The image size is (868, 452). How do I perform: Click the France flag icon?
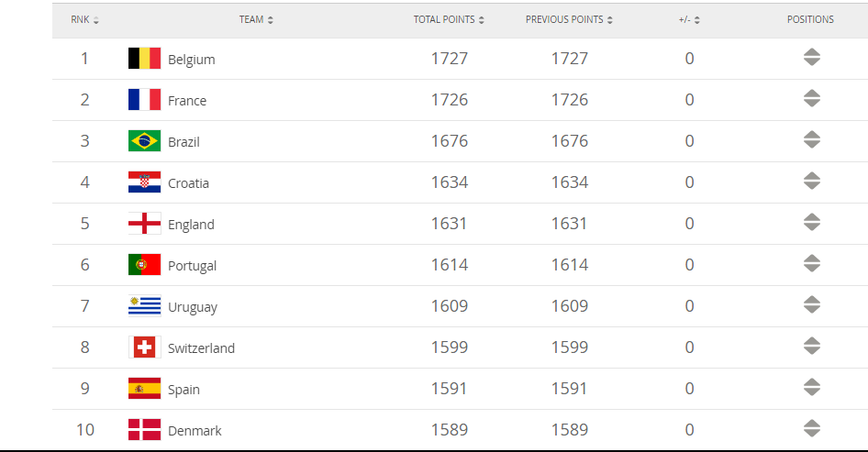click(144, 100)
